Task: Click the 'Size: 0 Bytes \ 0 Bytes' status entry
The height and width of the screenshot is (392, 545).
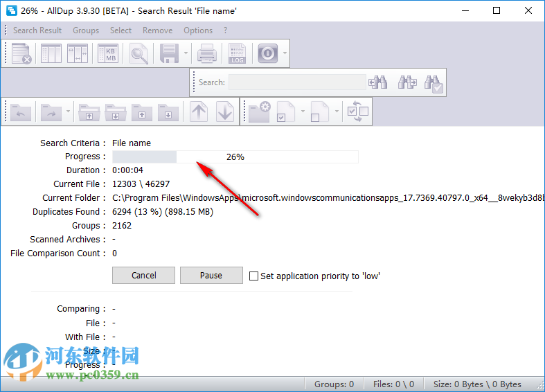Action: point(477,384)
